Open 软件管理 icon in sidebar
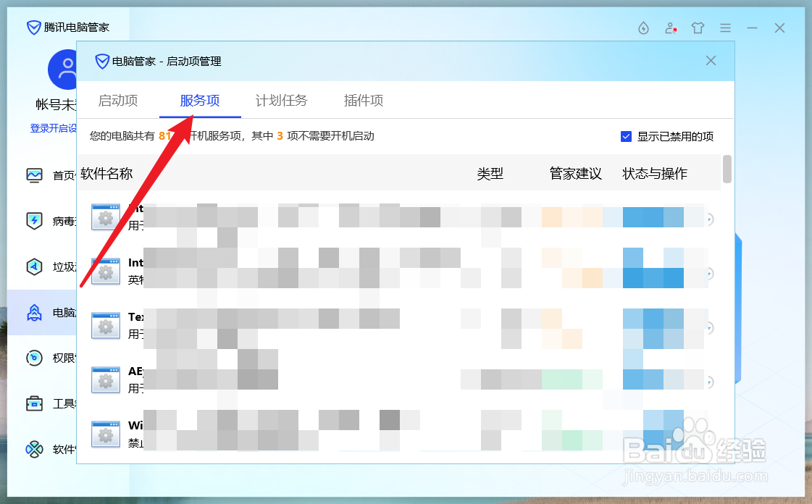Image resolution: width=812 pixels, height=504 pixels. point(34,449)
